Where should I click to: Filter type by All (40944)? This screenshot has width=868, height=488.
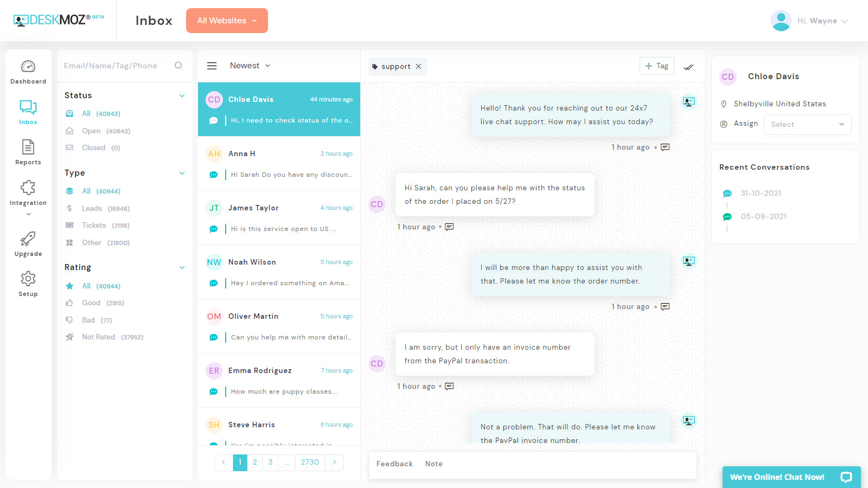coord(101,191)
